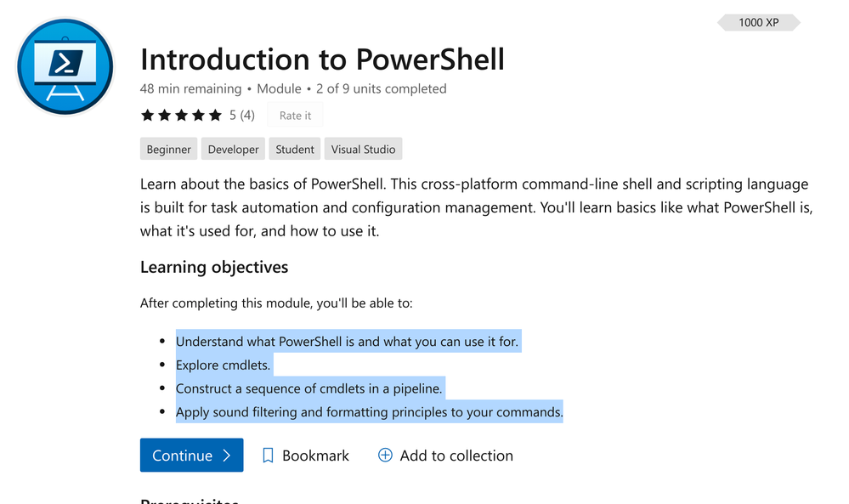Select the Beginner tag
Screen dimensions: 849x504
point(168,149)
